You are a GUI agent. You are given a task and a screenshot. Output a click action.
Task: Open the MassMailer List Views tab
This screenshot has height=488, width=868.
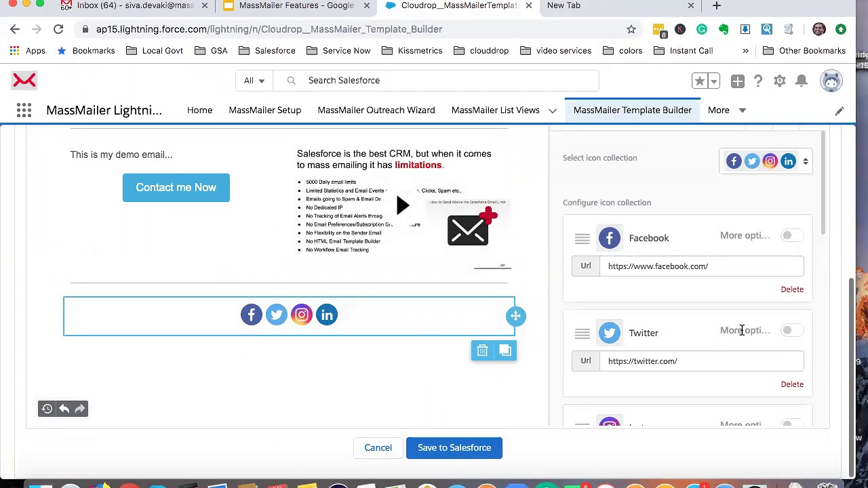coord(496,110)
